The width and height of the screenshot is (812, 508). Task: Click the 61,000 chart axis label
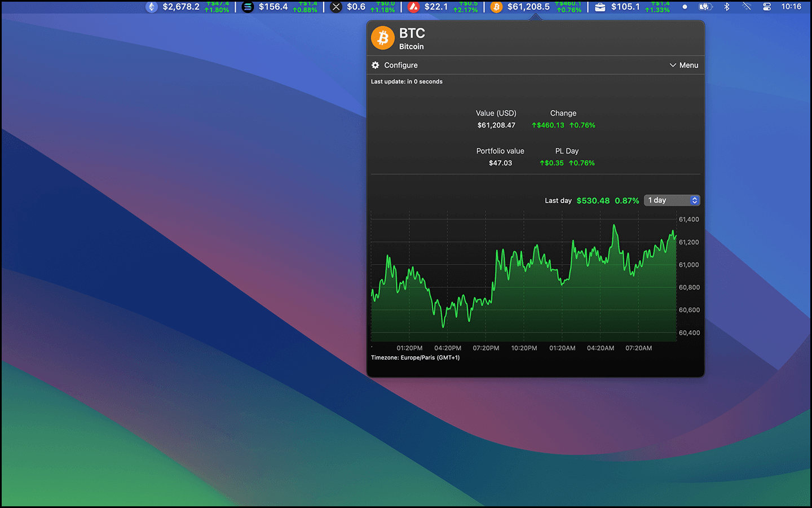pyautogui.click(x=689, y=265)
